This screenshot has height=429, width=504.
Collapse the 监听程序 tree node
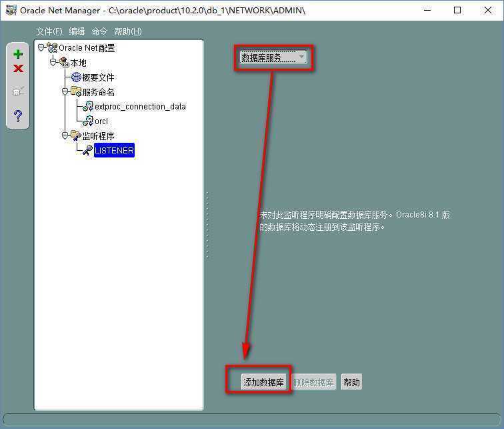point(65,135)
